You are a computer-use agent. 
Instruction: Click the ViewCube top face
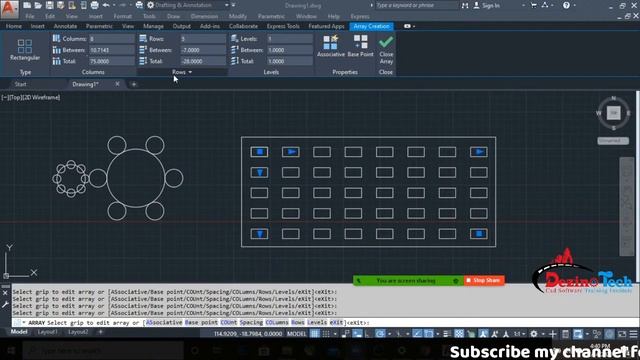point(613,113)
